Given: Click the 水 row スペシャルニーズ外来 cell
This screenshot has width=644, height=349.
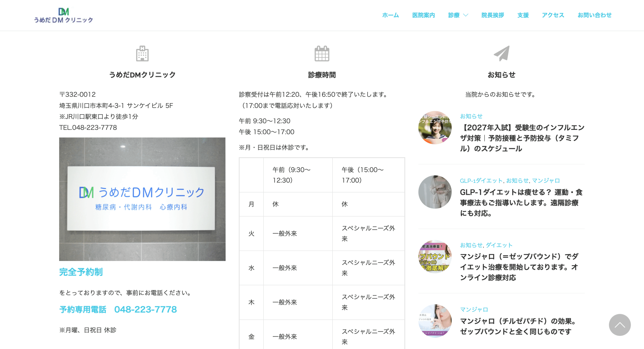Looking at the screenshot, I should pyautogui.click(x=369, y=268).
